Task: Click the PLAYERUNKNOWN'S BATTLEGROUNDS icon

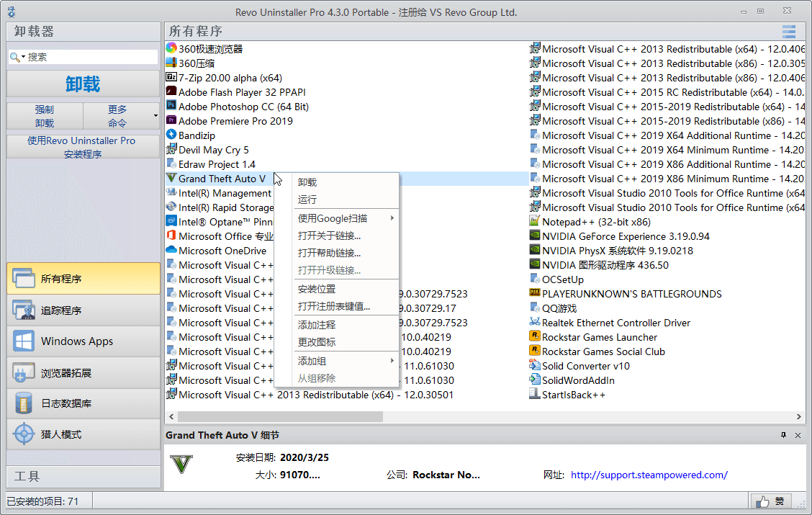Action: click(535, 294)
